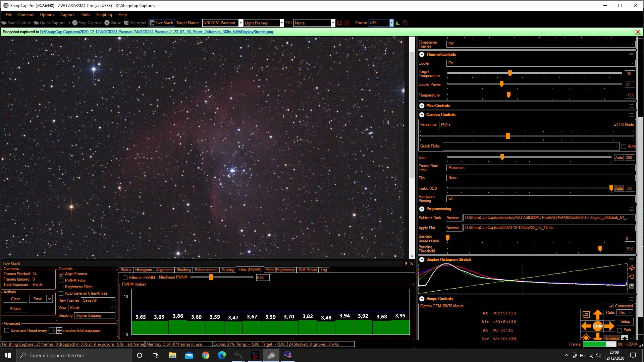Click the Quick Capture toolbar button
644x362 pixels.
tap(50, 23)
